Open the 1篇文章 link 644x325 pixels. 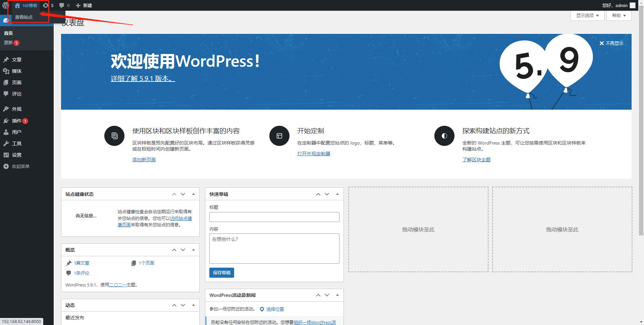point(82,263)
